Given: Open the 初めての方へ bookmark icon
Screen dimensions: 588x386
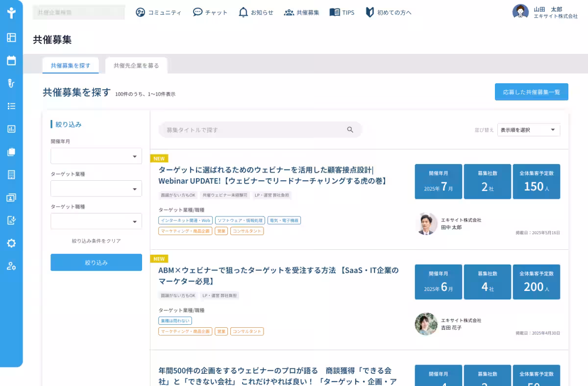Looking at the screenshot, I should 370,12.
